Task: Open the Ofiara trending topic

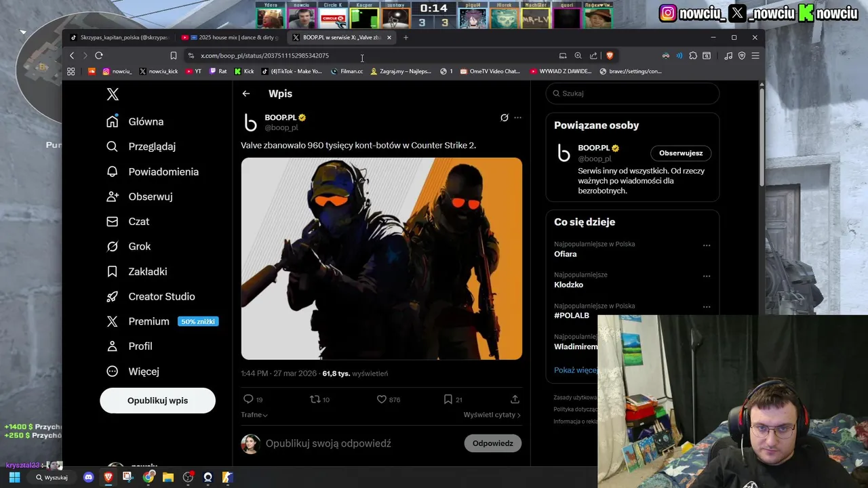Action: pyautogui.click(x=566, y=254)
